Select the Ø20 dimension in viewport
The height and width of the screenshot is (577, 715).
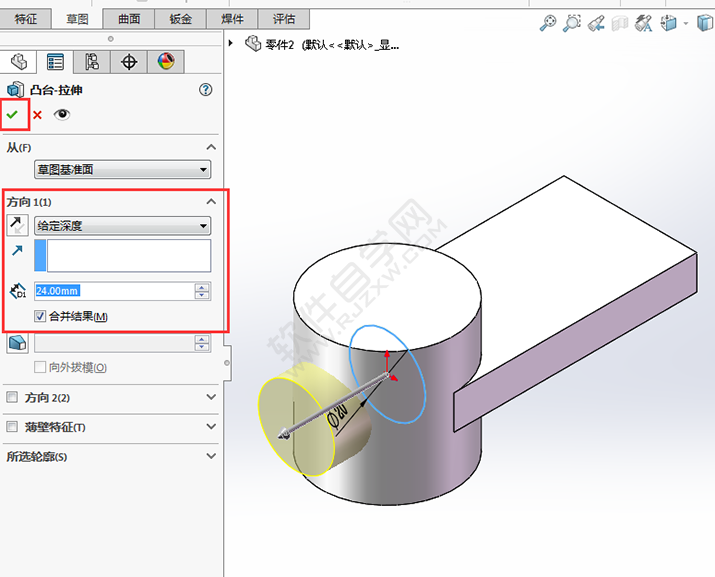[x=337, y=417]
